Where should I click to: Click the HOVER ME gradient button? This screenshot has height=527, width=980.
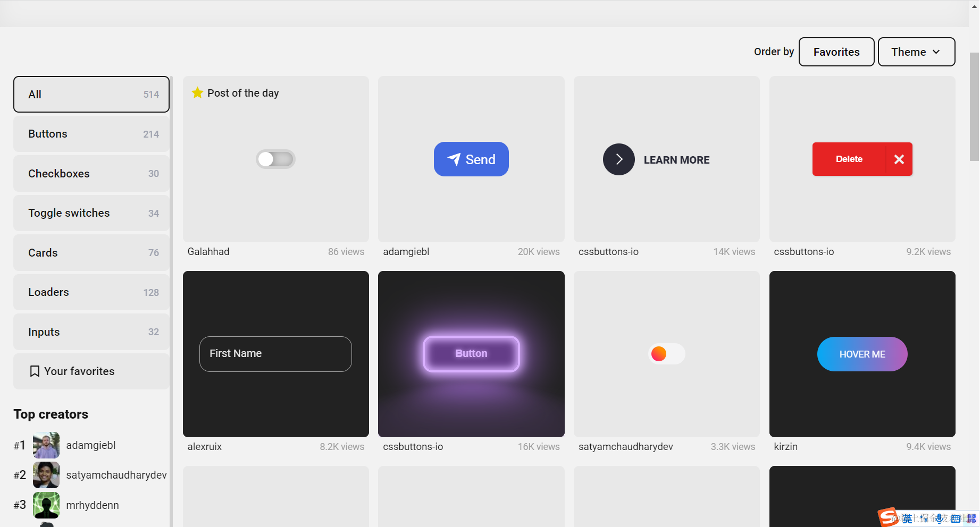(x=862, y=354)
